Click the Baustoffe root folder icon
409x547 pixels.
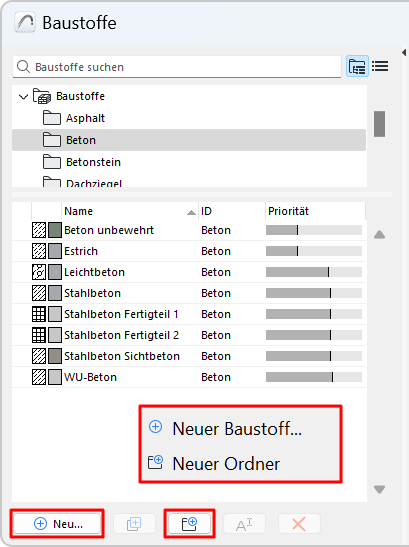(42, 96)
